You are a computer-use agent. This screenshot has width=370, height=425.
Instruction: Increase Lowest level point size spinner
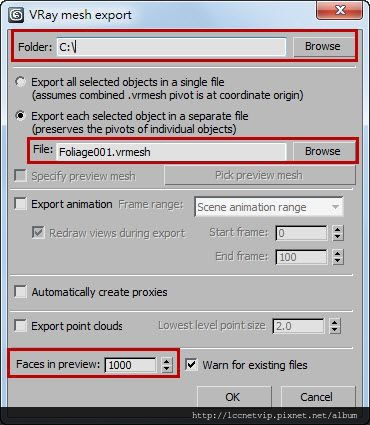pos(335,322)
